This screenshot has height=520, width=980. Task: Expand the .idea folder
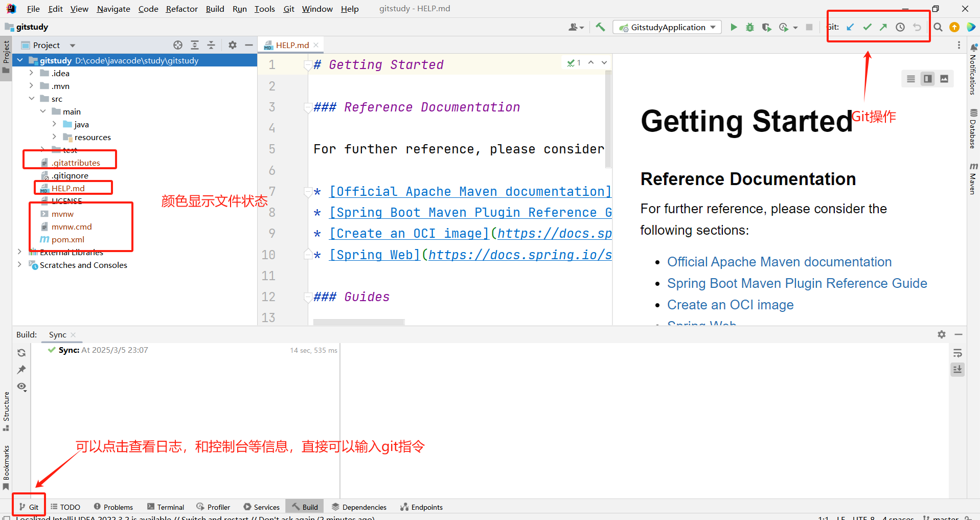pos(31,73)
